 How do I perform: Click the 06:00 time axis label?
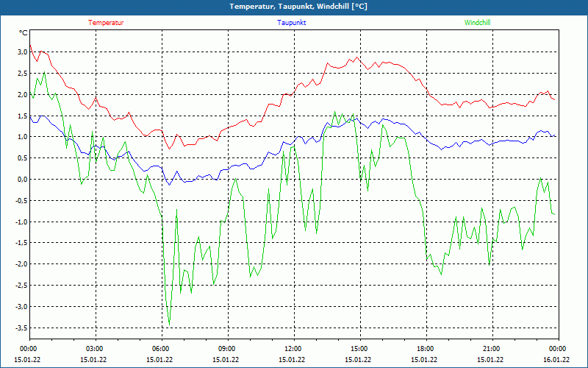[x=162, y=349]
